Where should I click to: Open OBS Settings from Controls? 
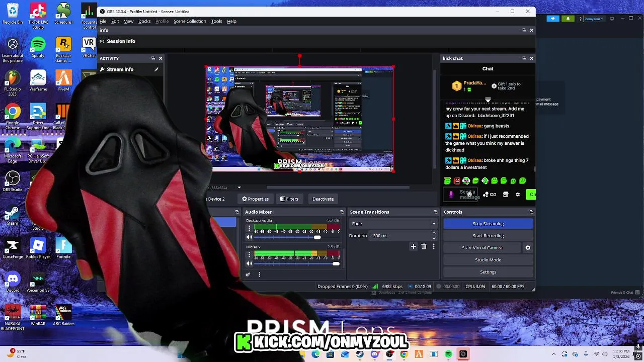[x=488, y=272]
